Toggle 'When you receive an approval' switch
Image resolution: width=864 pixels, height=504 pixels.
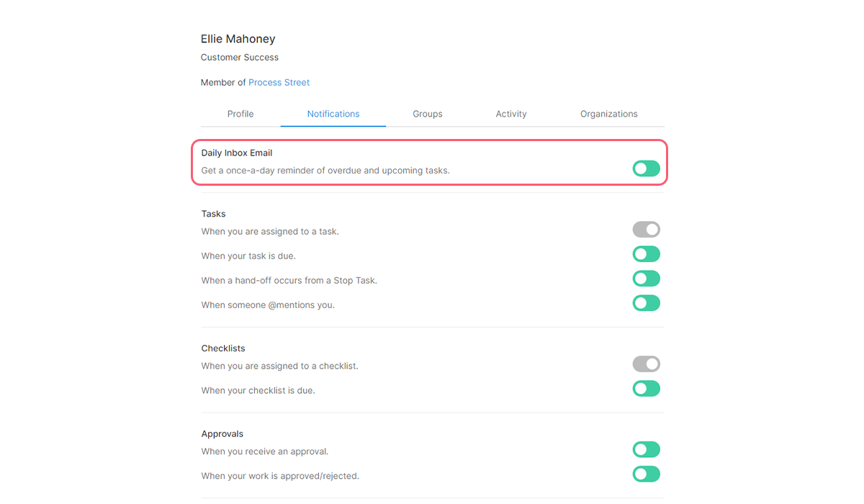pos(646,450)
